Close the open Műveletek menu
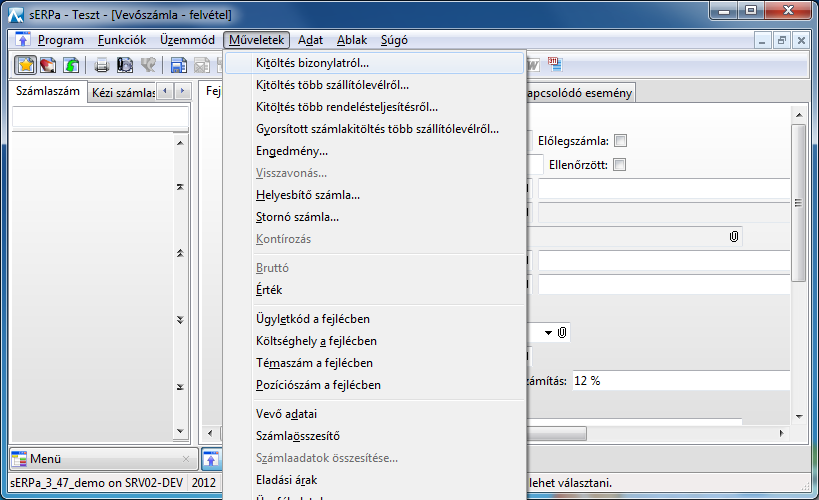 coord(256,40)
